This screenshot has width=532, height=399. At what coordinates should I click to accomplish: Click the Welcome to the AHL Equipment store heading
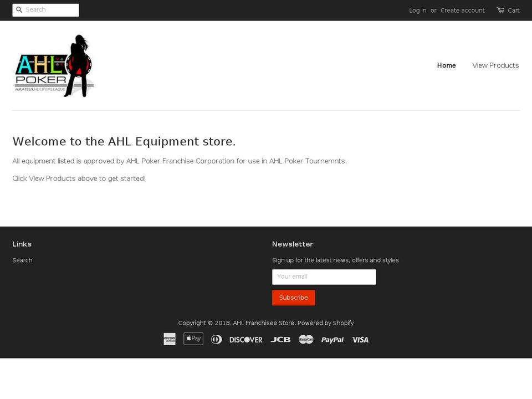tap(124, 141)
